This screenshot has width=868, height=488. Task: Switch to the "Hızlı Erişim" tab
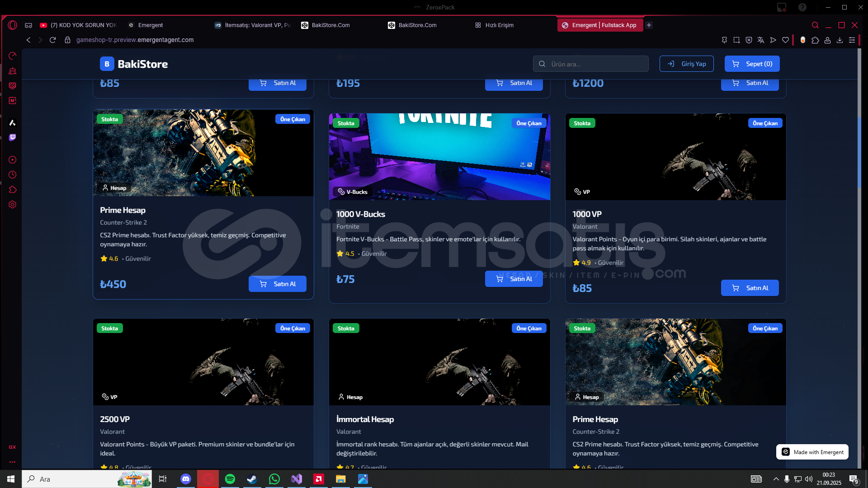point(513,25)
